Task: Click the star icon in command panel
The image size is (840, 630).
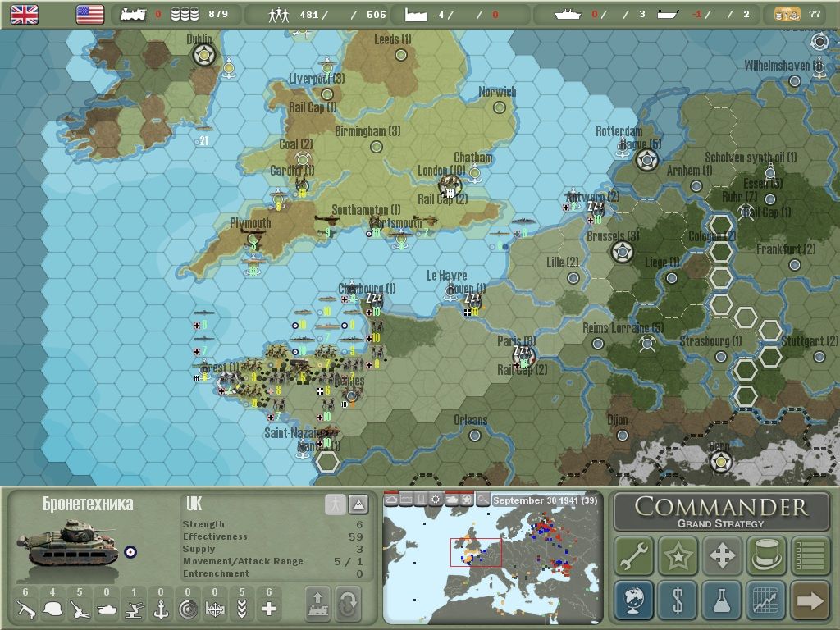Action: pos(678,556)
